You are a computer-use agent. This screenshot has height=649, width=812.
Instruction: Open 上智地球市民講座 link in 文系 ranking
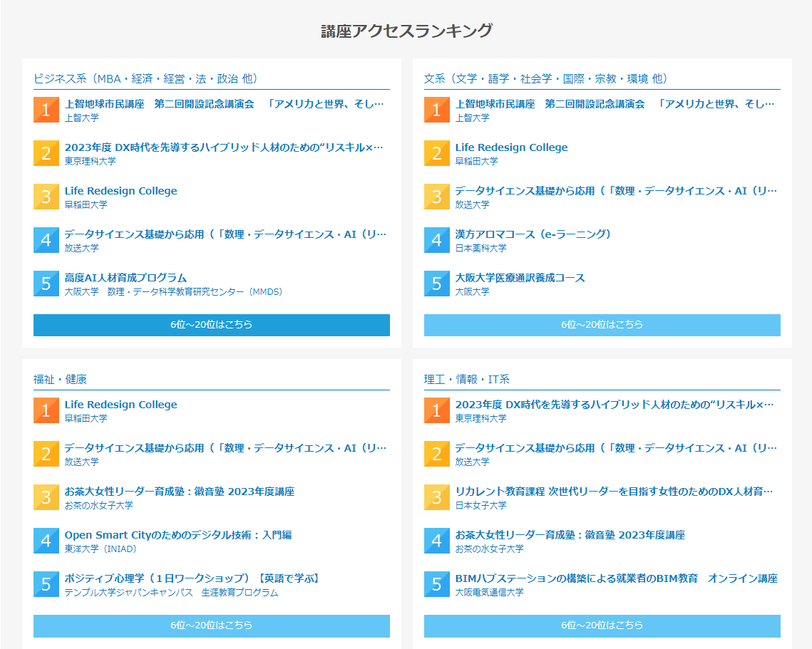tap(615, 104)
